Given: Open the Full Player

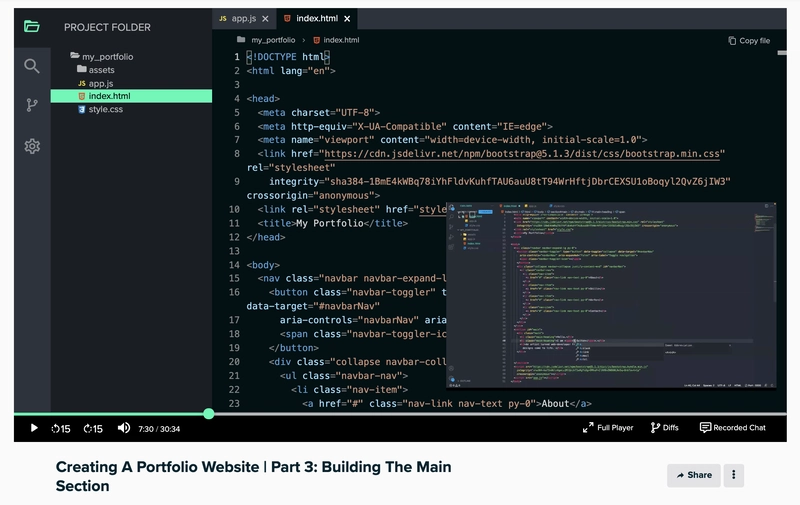Looking at the screenshot, I should 608,427.
